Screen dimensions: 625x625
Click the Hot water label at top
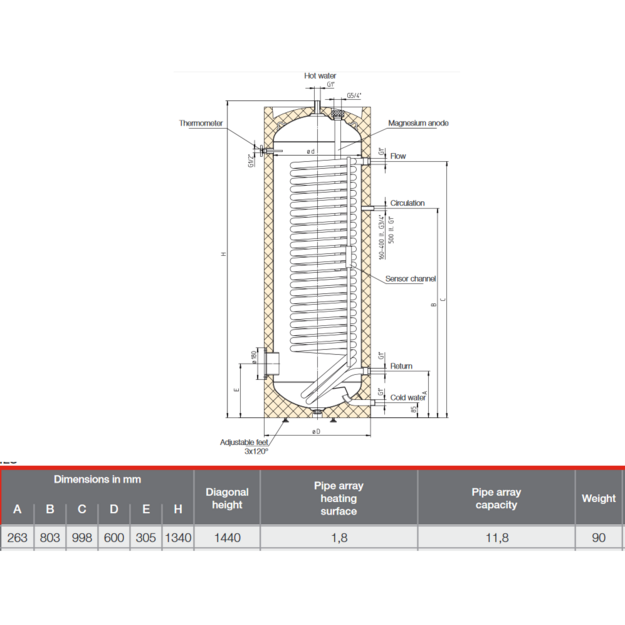320,75
